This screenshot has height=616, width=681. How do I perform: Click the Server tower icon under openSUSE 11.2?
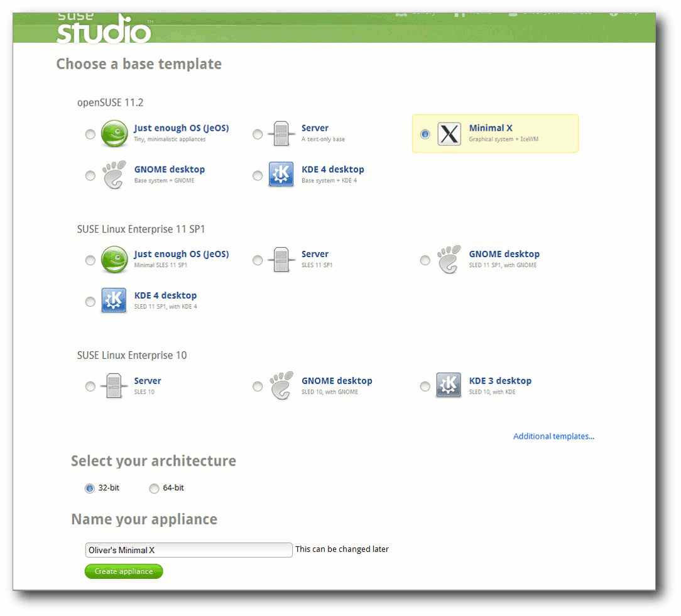pyautogui.click(x=281, y=133)
